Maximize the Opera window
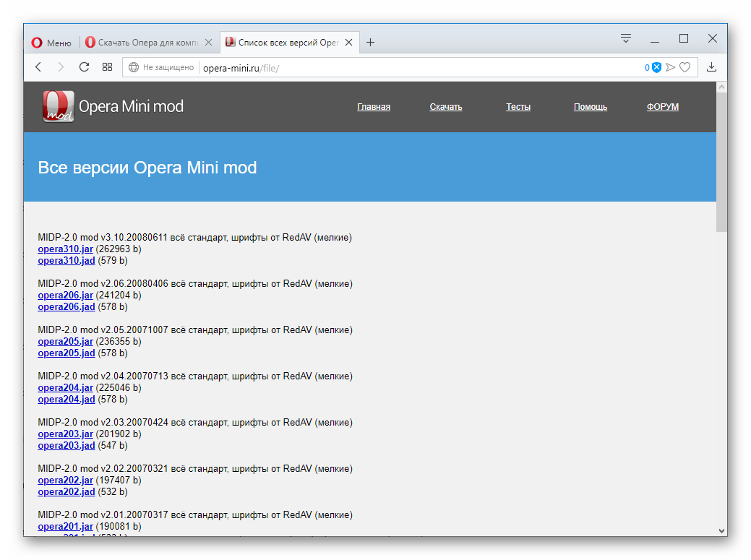 click(x=684, y=38)
